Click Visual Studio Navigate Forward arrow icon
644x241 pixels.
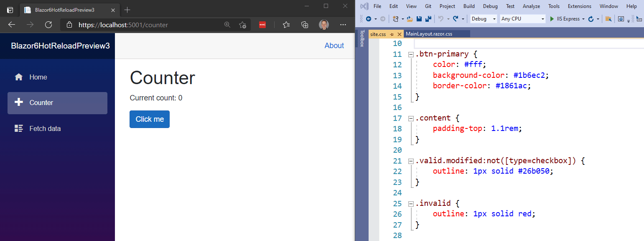[x=382, y=19]
